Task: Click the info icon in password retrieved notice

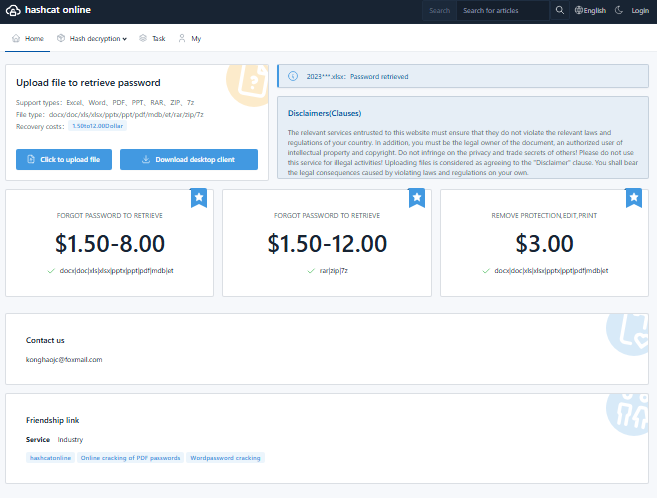Action: tap(293, 76)
